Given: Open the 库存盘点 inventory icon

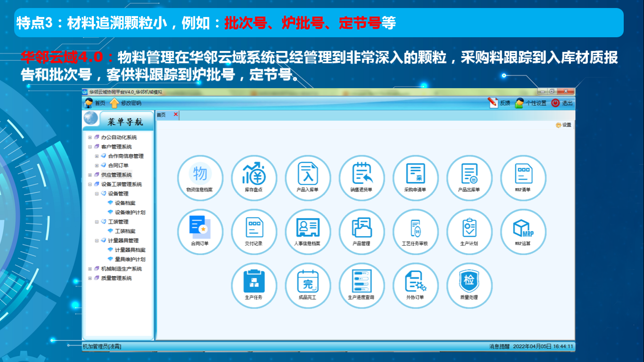Looking at the screenshot, I should point(254,178).
